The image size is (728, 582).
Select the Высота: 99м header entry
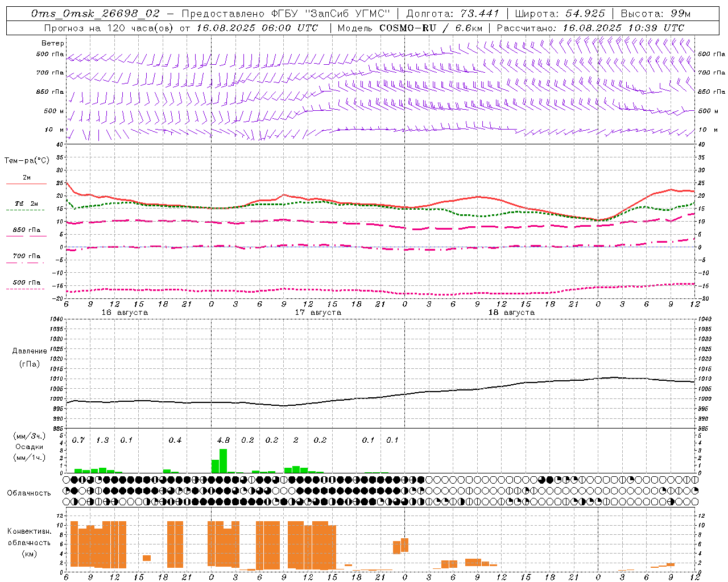point(656,14)
